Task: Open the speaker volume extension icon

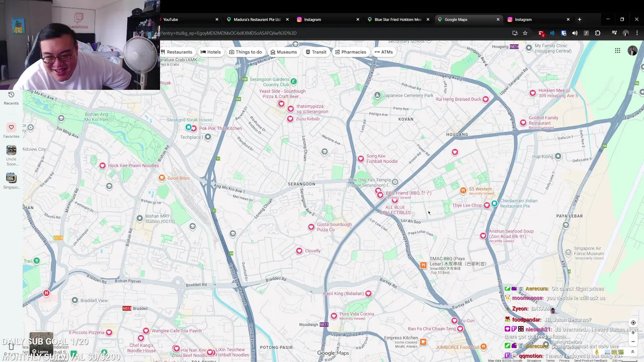Action: [x=575, y=33]
